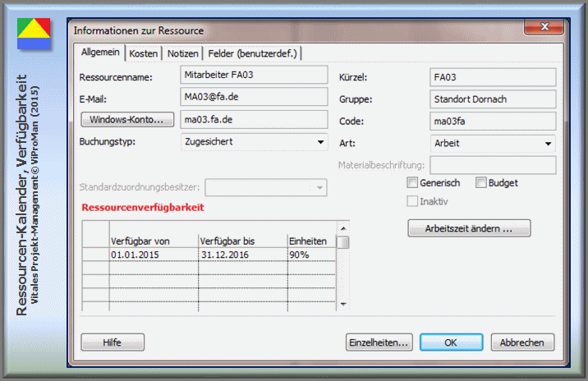Viewport: 588px width, 381px height.
Task: Switch to the Allgemein tab
Action: 99,53
